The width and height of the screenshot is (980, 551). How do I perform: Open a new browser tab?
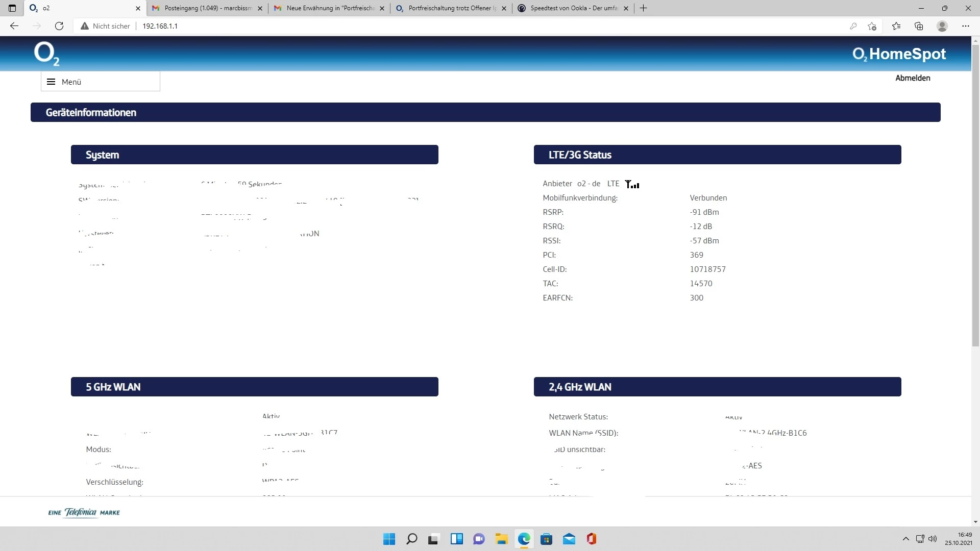click(x=644, y=8)
